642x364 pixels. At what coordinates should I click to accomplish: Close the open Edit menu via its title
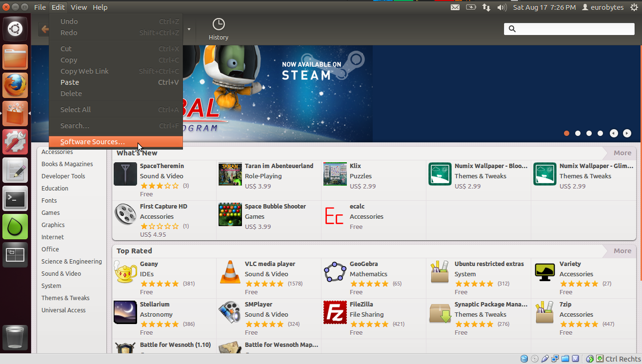58,7
